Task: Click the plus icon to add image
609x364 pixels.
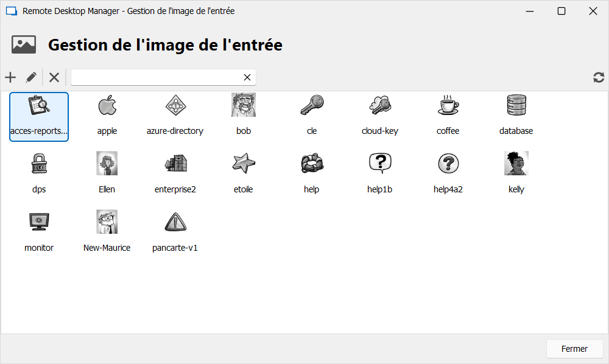Action: 10,77
